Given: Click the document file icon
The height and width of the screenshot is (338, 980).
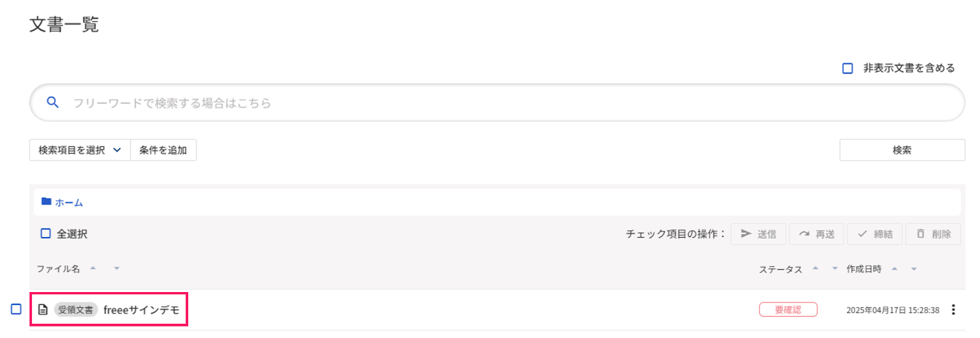Looking at the screenshot, I should point(43,310).
